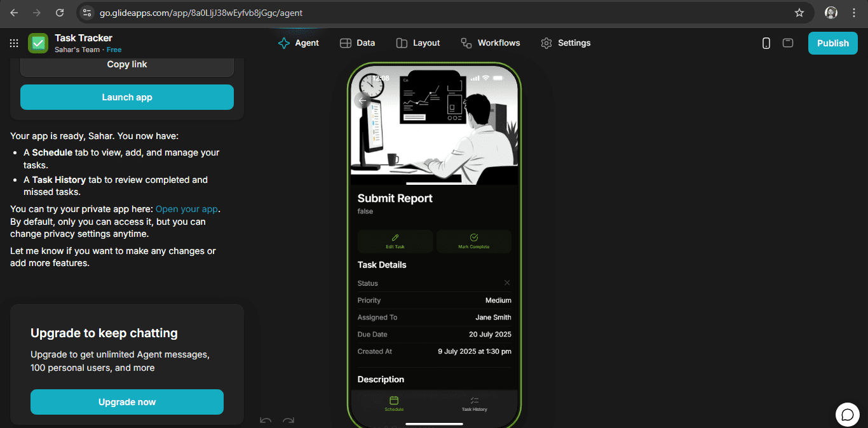Open the Chrome three-dot menu
The image size is (868, 428).
coord(854,13)
